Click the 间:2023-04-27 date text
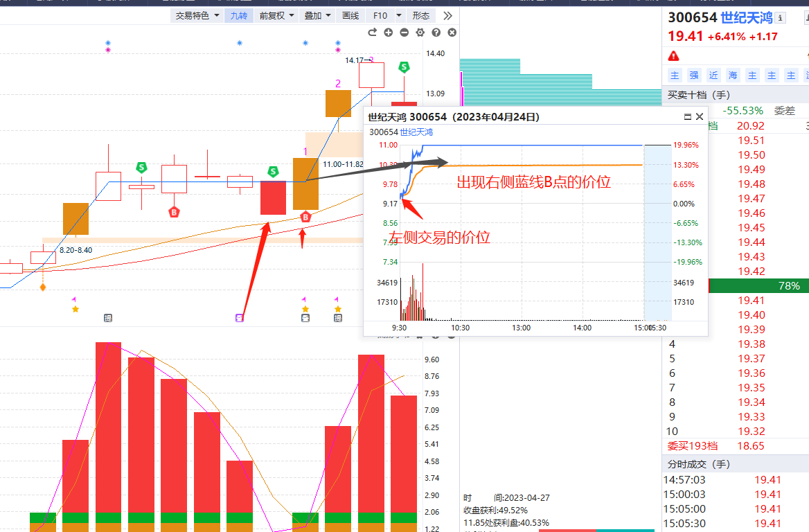Viewport: 809px width, 532px height. point(522,498)
